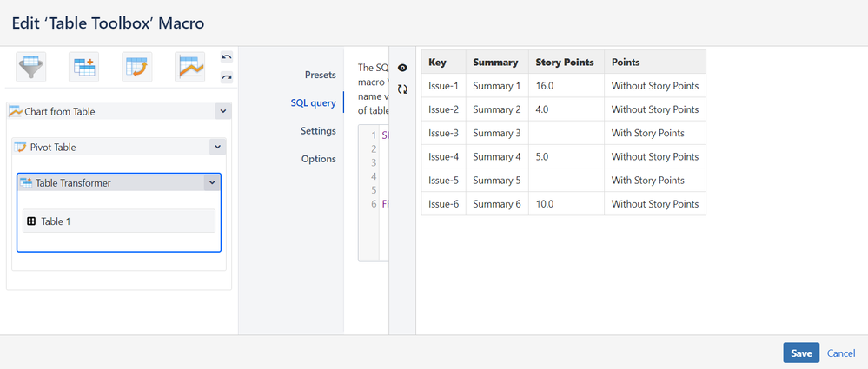Viewport: 868px width, 369px height.
Task: Click the redo arrow icon
Action: (227, 76)
